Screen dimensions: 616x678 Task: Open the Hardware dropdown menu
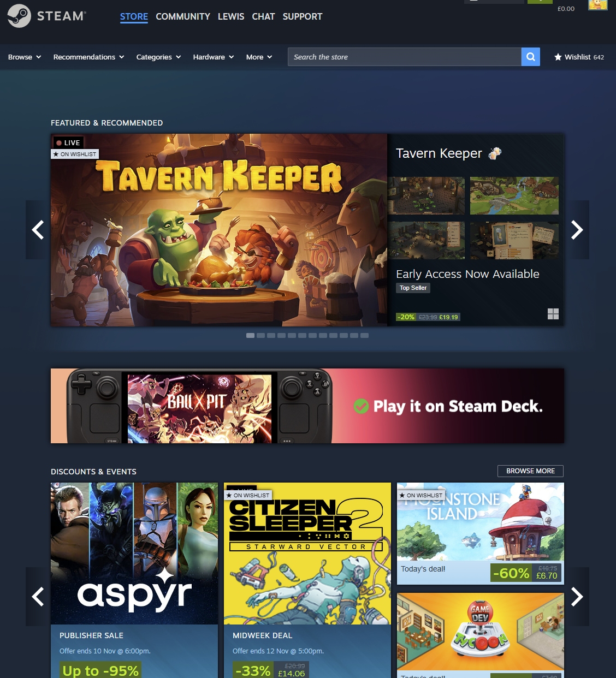[213, 57]
